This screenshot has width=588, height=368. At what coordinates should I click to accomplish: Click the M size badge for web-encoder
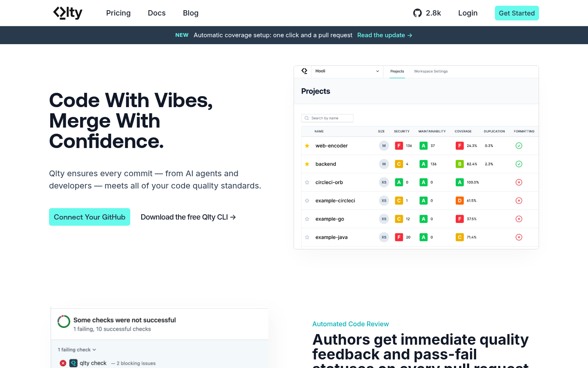click(384, 146)
